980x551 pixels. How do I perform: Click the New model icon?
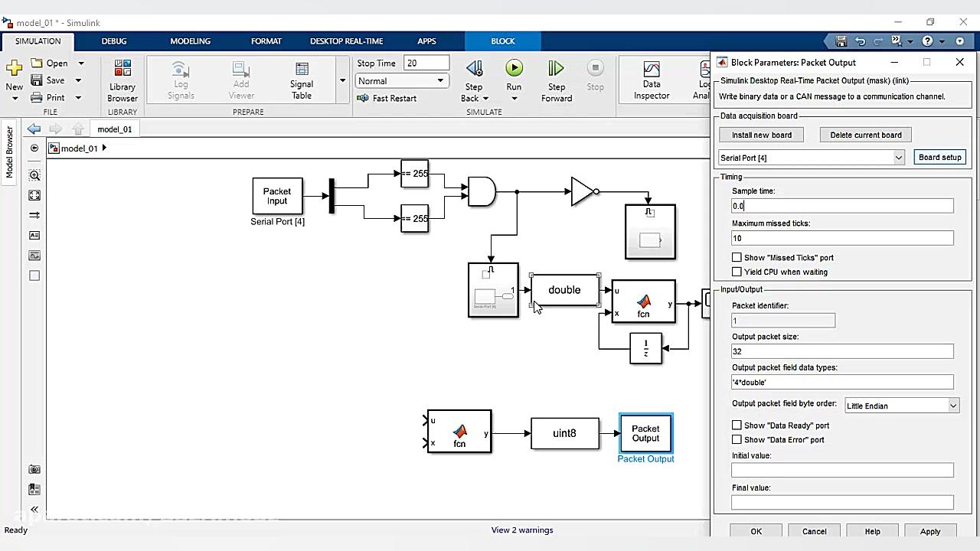pyautogui.click(x=14, y=69)
